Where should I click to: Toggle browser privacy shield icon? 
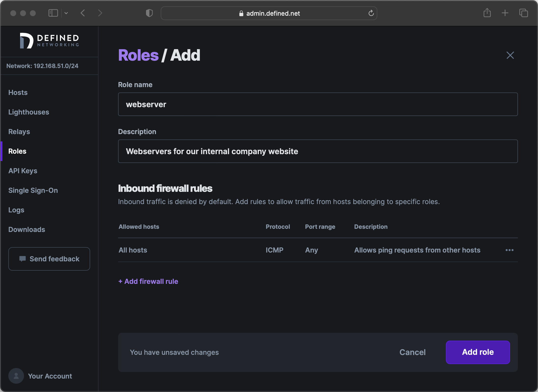coord(149,13)
